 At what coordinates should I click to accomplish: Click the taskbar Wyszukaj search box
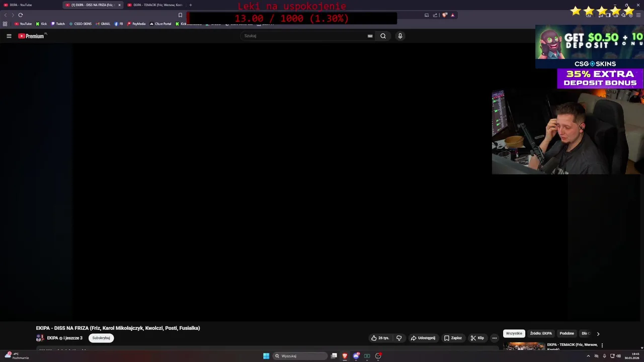[x=300, y=356]
